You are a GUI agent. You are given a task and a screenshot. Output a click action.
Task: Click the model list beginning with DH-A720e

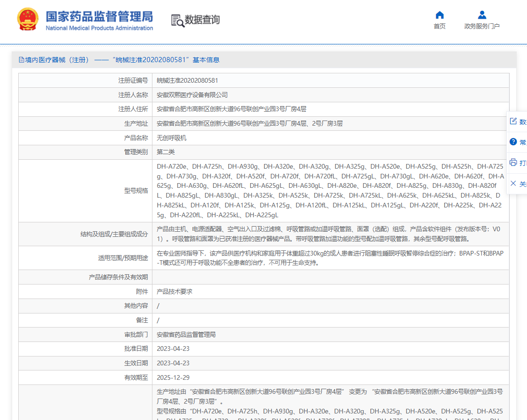coord(331,191)
